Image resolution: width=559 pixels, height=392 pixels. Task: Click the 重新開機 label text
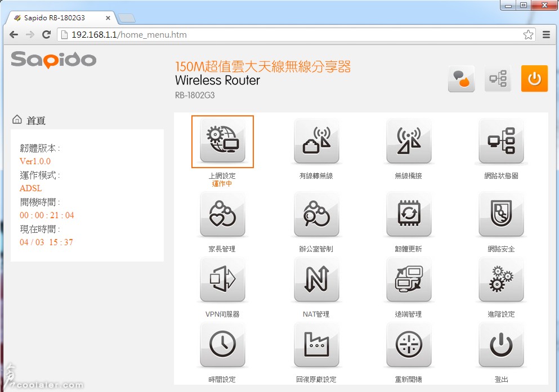tap(409, 379)
